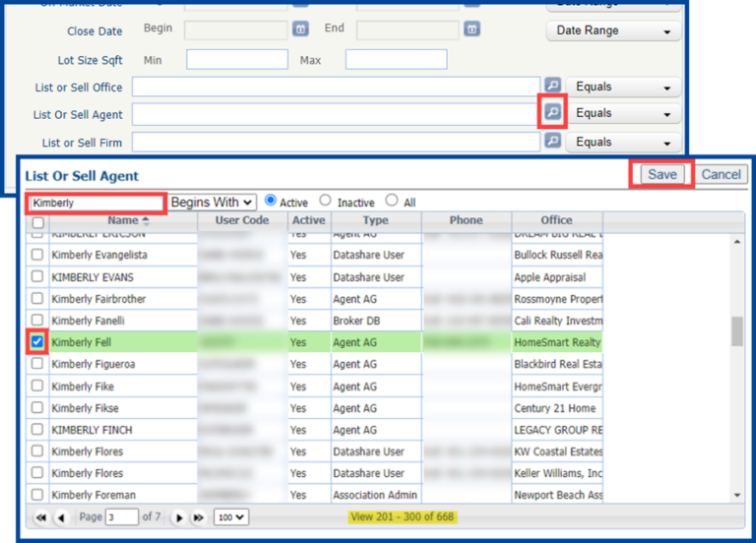Open the 100 rows per page dropdown

tap(231, 517)
